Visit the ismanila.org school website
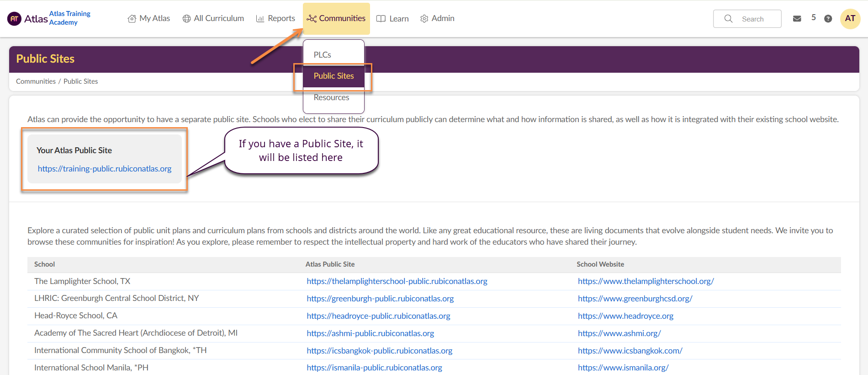This screenshot has height=375, width=868. coord(623,368)
